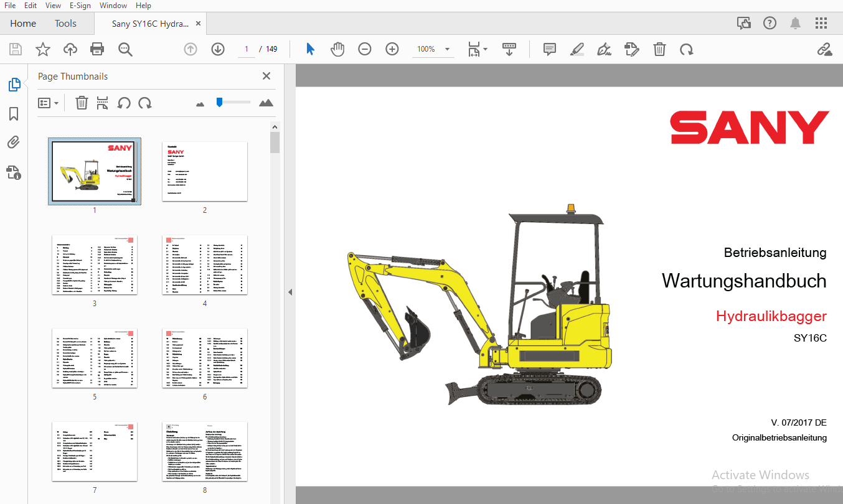Delete page using toolbar trash icon
The image size is (843, 504).
coord(659,49)
